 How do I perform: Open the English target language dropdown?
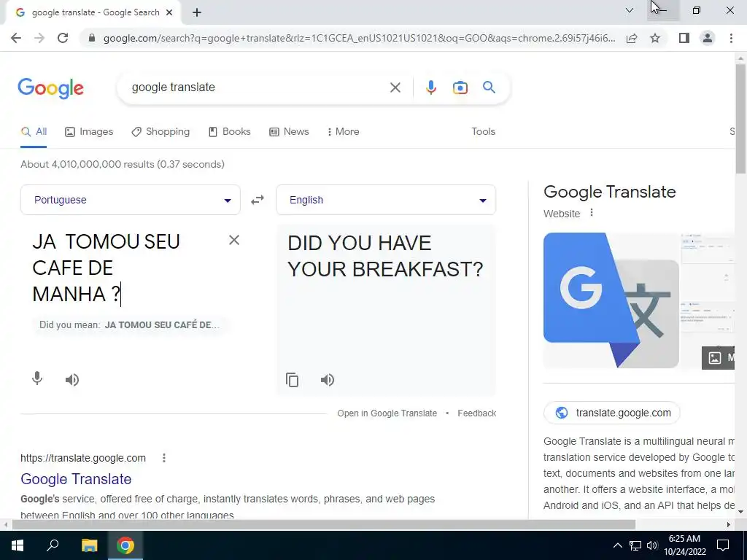tap(385, 200)
